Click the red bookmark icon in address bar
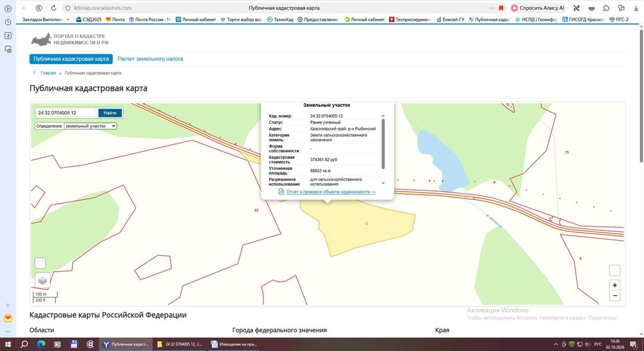Image resolution: width=644 pixels, height=351 pixels. coord(501,8)
